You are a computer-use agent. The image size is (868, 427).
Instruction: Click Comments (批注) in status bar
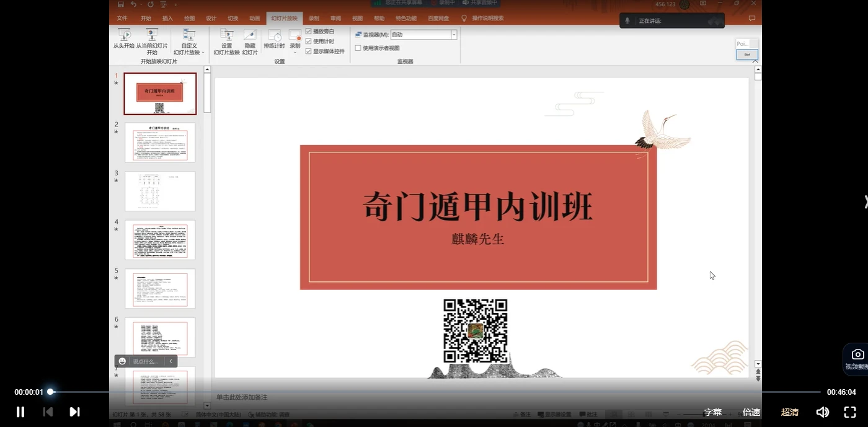click(x=588, y=414)
